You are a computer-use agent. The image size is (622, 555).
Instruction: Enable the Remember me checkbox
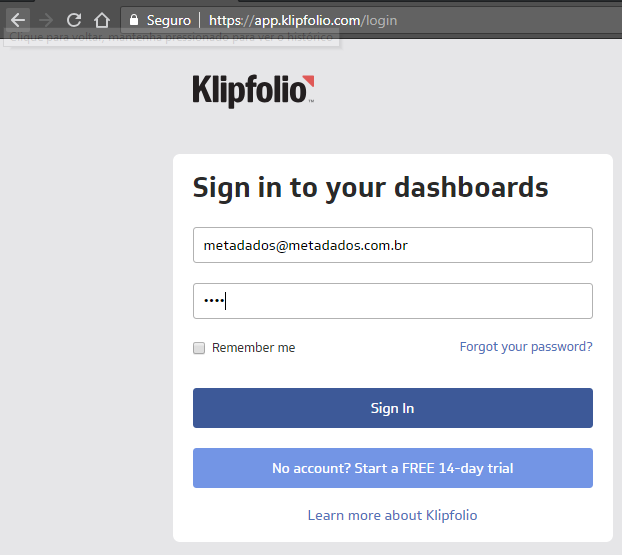(x=199, y=348)
